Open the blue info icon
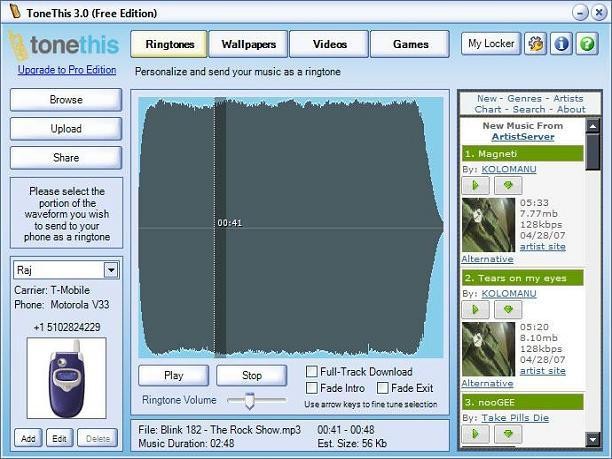This screenshot has width=612, height=459. click(x=561, y=44)
